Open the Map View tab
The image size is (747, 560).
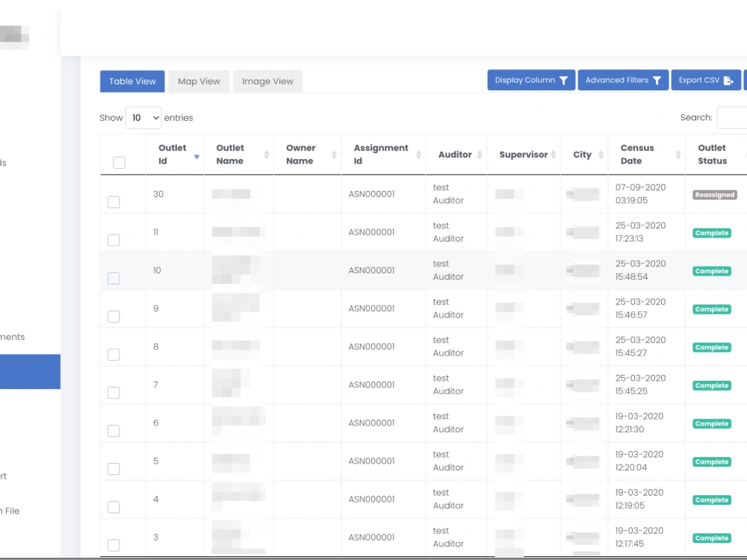click(199, 81)
